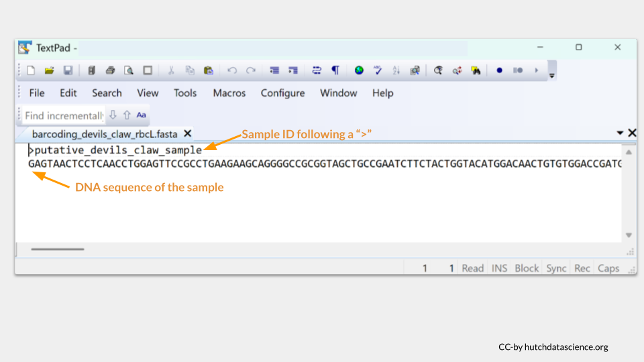The image size is (644, 362).
Task: Open the View menu
Action: [x=148, y=93]
